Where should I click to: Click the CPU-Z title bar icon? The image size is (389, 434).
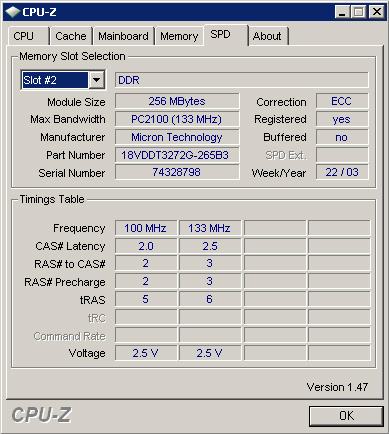point(13,12)
